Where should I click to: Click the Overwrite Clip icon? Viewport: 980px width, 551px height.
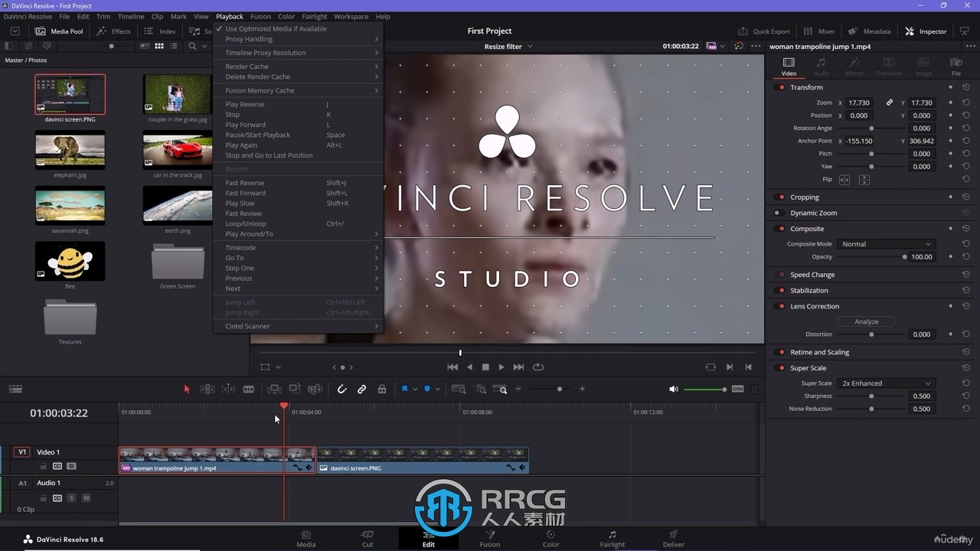(295, 389)
